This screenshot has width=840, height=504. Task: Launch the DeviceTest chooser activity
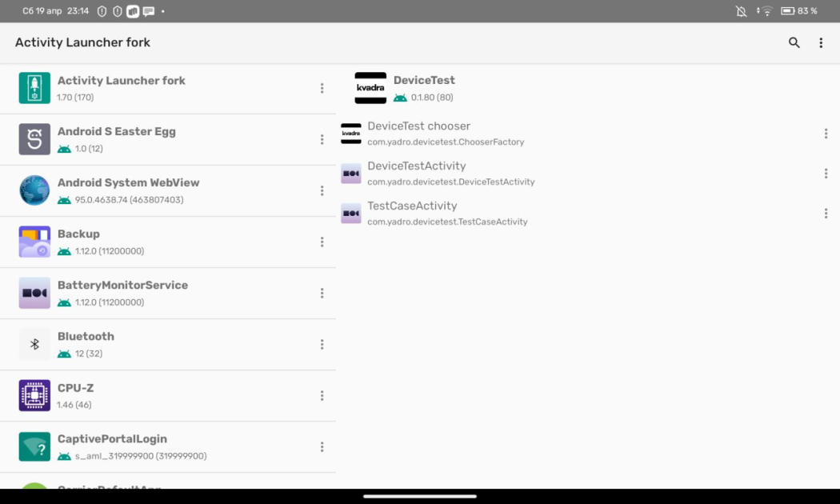click(x=588, y=134)
